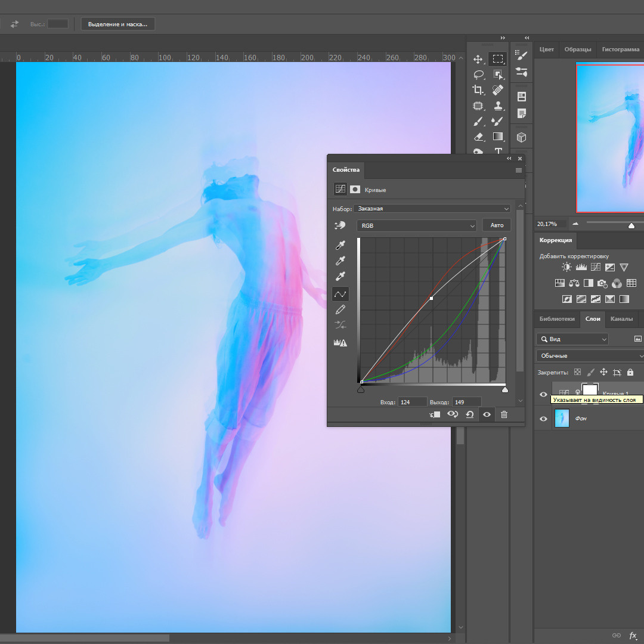Select the Lasso tool

pos(478,75)
